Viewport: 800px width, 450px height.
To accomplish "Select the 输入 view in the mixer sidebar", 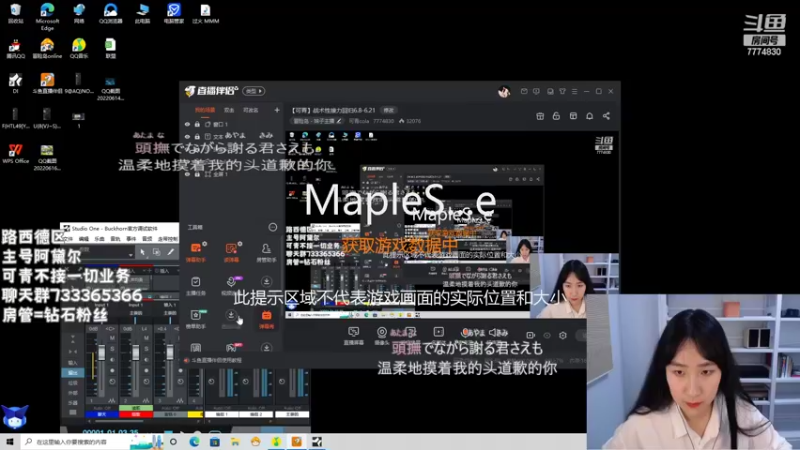I will (72, 363).
